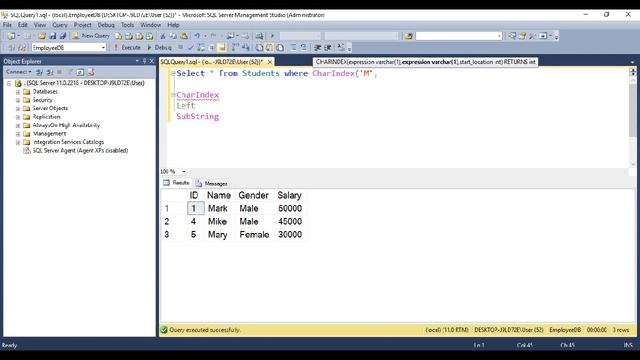The height and width of the screenshot is (360, 640).
Task: Open the Window menu
Action: (151, 25)
